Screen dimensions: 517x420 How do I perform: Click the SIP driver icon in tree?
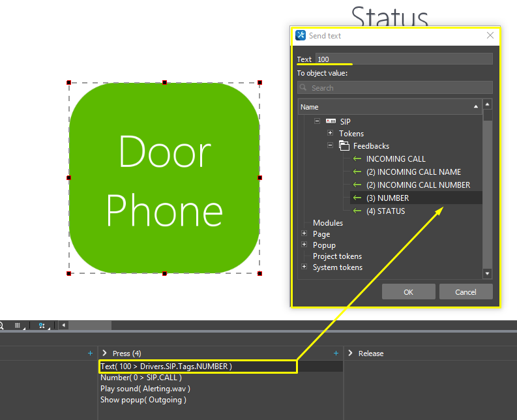point(331,121)
